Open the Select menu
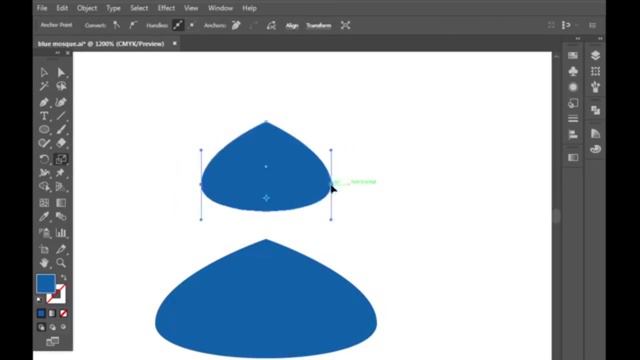This screenshot has width=640, height=360. click(x=139, y=8)
